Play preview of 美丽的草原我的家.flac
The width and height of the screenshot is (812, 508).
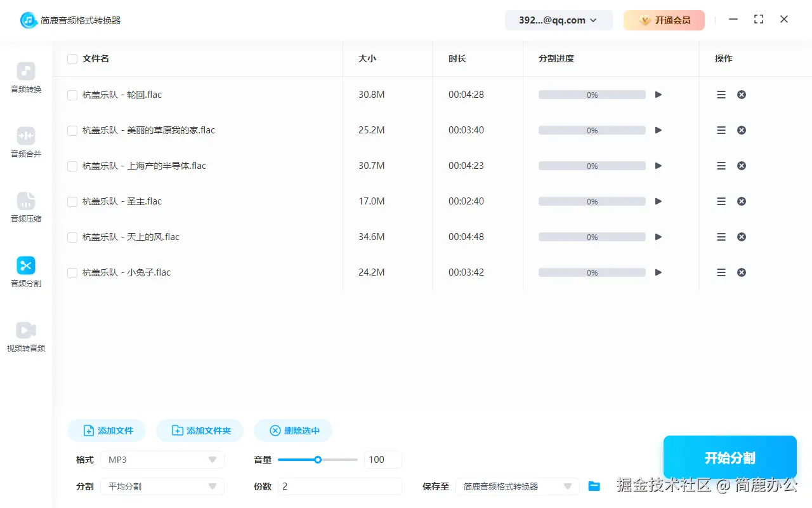658,130
